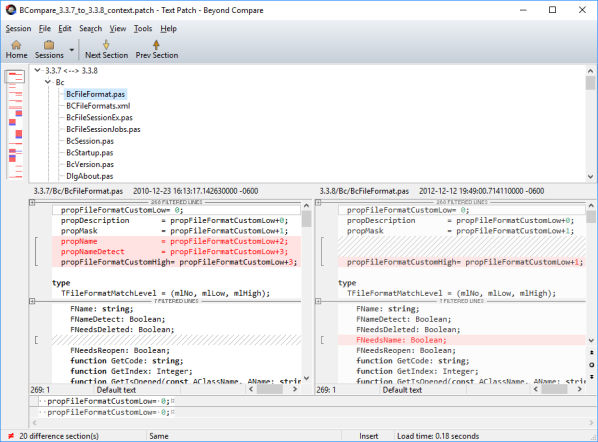Collapse the Bc folder node
The image size is (598, 442).
click(x=48, y=82)
